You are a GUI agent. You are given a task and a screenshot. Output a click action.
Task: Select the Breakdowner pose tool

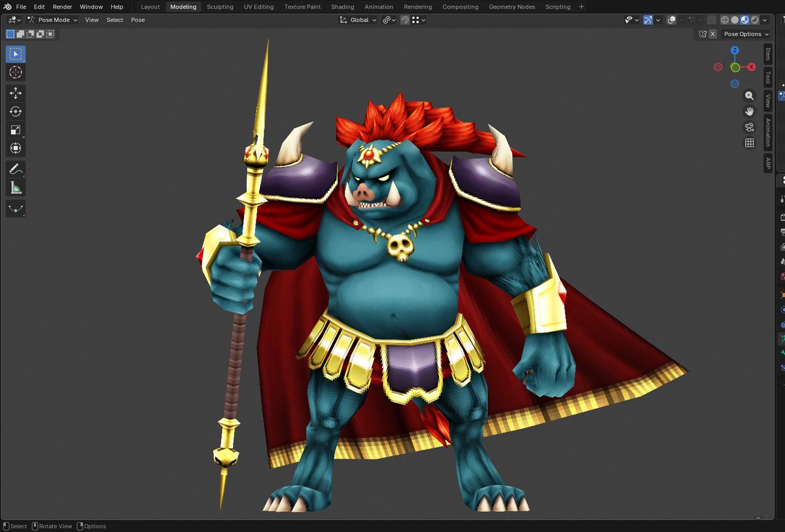pos(16,209)
